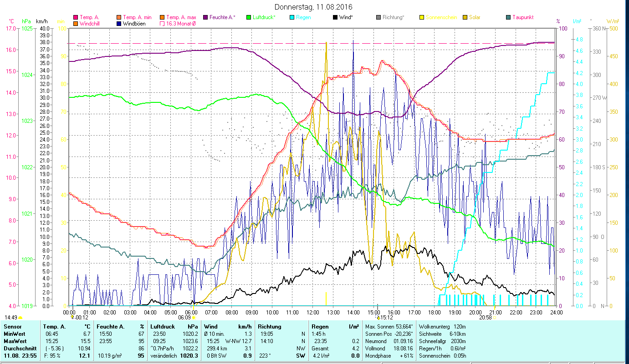This screenshot has width=629, height=364.
Task: Click the average temperature value 10.94
Action: [84, 348]
